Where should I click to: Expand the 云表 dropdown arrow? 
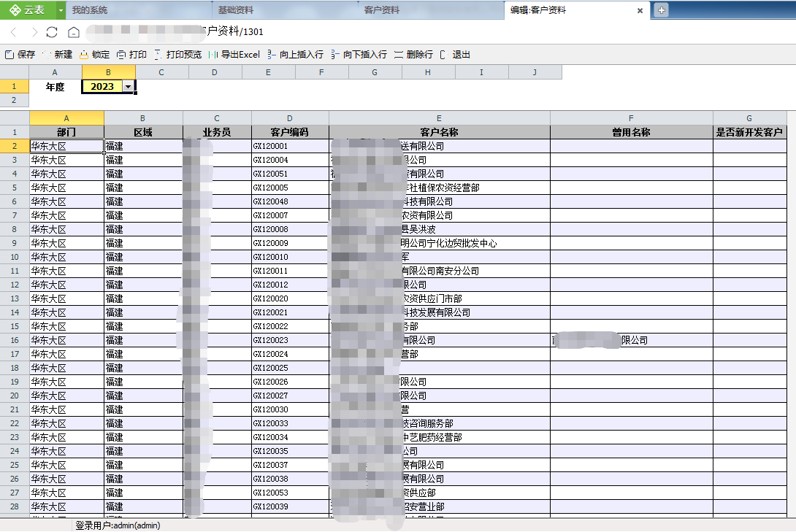pyautogui.click(x=61, y=9)
